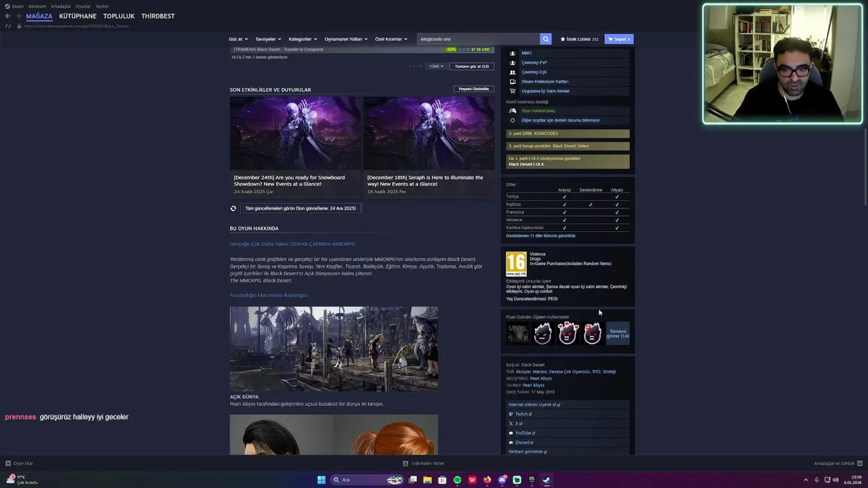The image size is (868, 488).
Task: Click the Xbox controller icon
Action: 513,110
